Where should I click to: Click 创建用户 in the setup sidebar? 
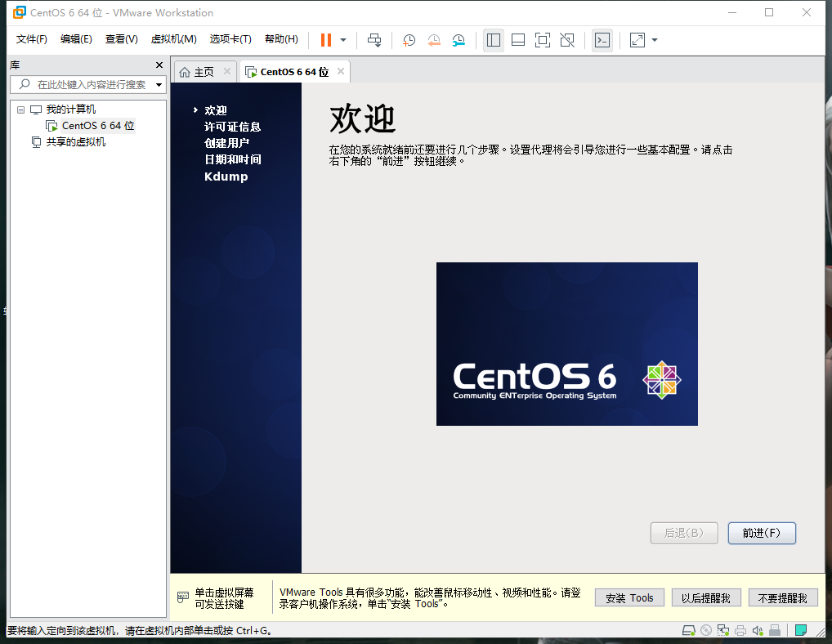[x=226, y=143]
